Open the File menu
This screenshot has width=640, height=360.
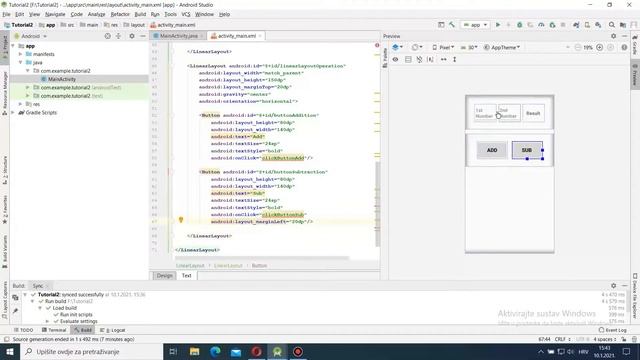click(7, 14)
